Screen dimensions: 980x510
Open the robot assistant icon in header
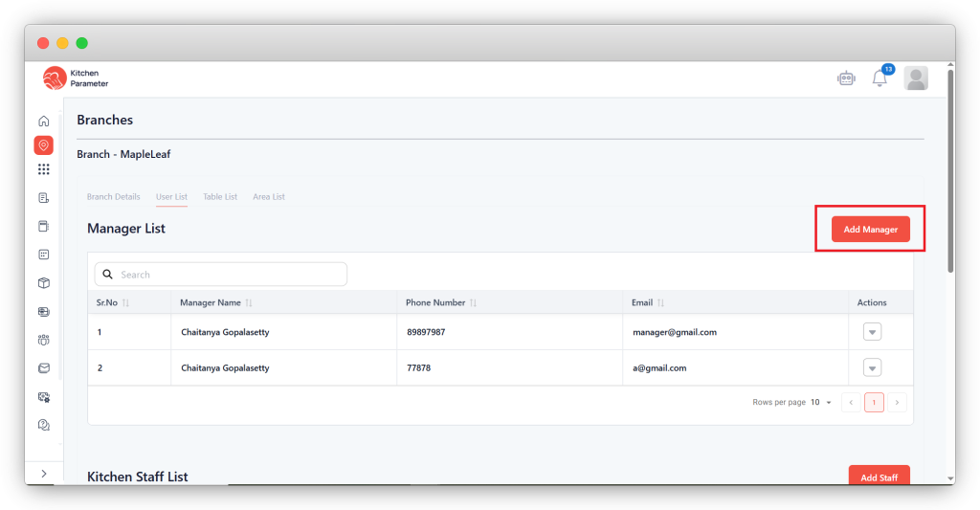(846, 79)
